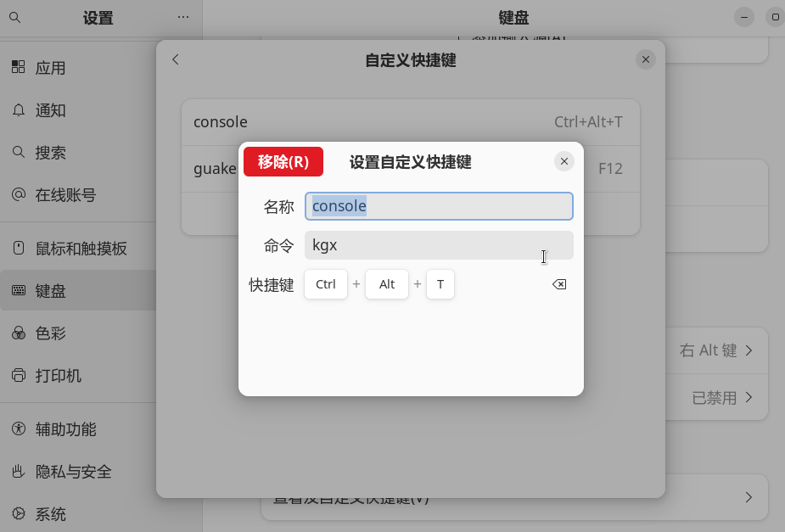Select 色彩 in the sidebar
Viewport: 785px width, 532px height.
tap(51, 333)
